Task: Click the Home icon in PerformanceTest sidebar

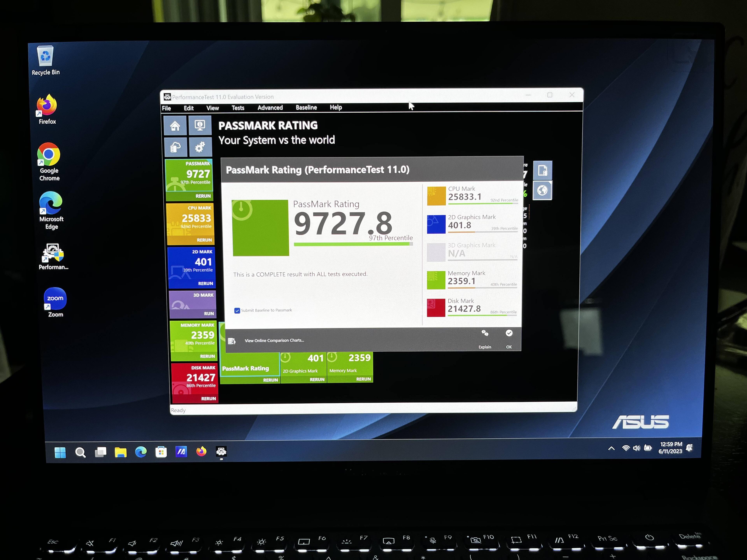Action: point(175,126)
